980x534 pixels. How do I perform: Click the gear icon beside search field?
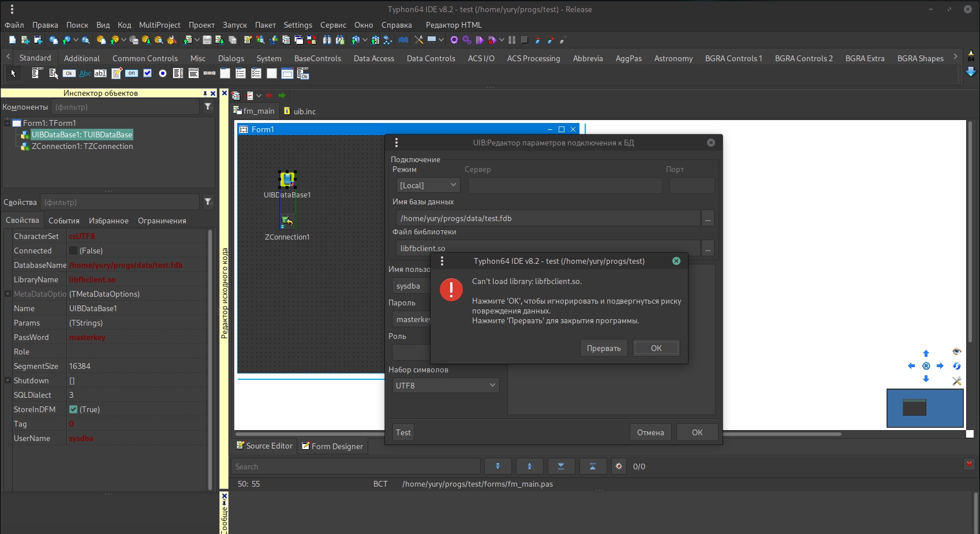pos(619,466)
